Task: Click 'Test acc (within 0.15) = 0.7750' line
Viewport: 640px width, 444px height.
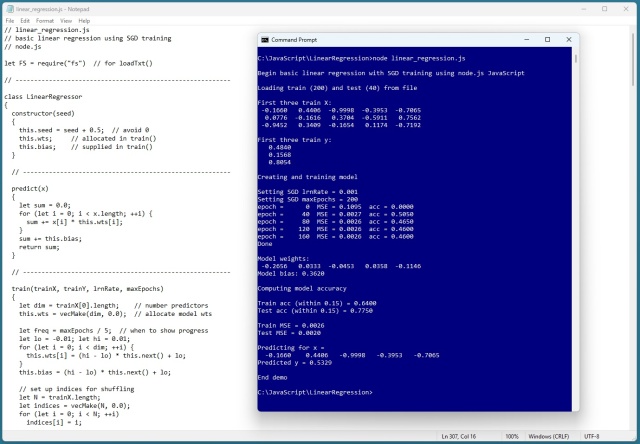Action: pos(315,311)
